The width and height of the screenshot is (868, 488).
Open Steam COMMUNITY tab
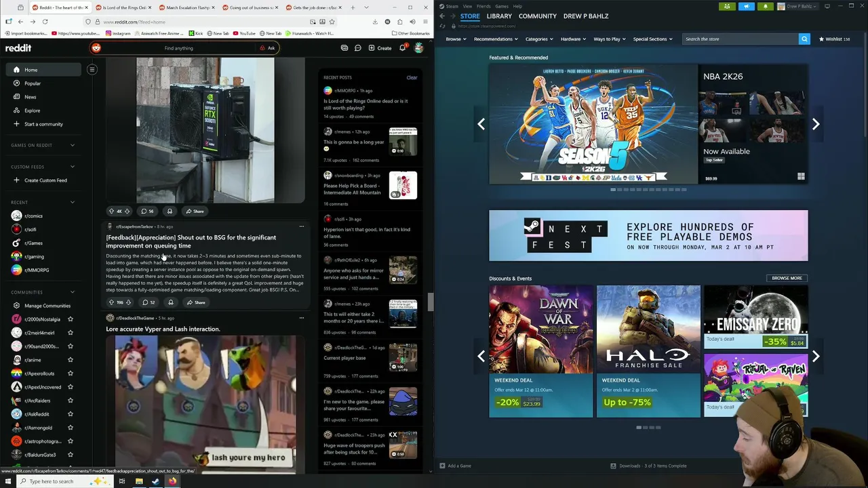(538, 16)
